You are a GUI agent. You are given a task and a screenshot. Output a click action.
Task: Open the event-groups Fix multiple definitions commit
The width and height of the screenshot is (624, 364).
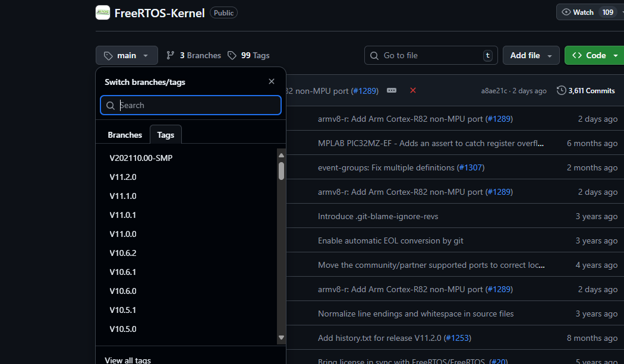tap(386, 167)
